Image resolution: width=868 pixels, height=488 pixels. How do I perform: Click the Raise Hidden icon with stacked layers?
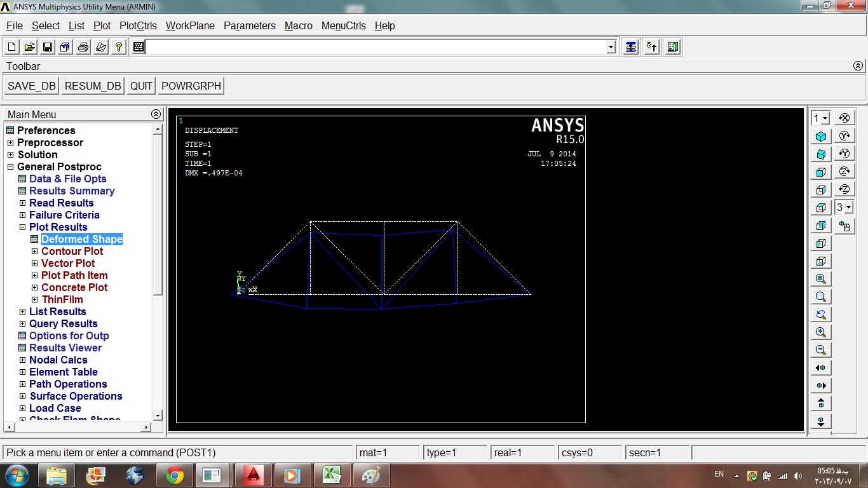click(x=630, y=47)
